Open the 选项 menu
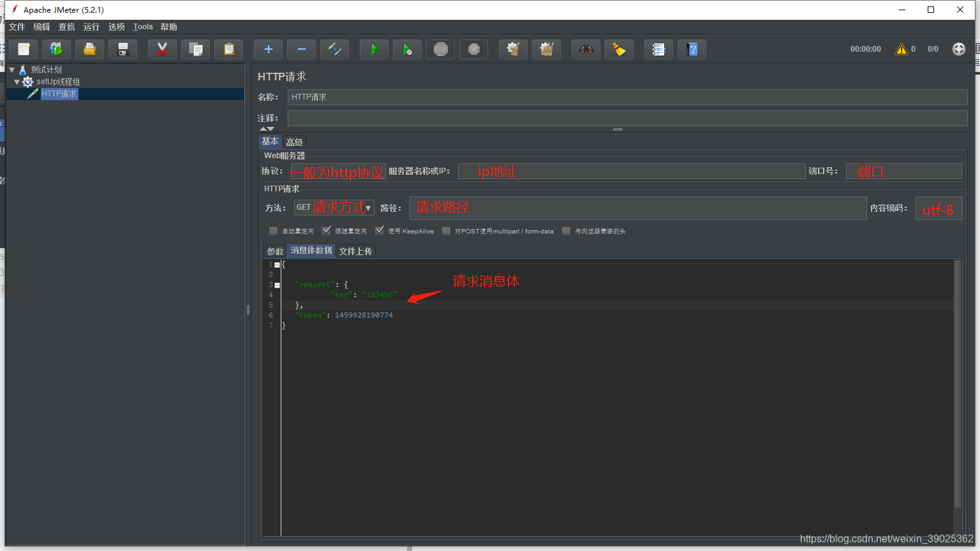This screenshot has width=980, height=551. (x=116, y=27)
